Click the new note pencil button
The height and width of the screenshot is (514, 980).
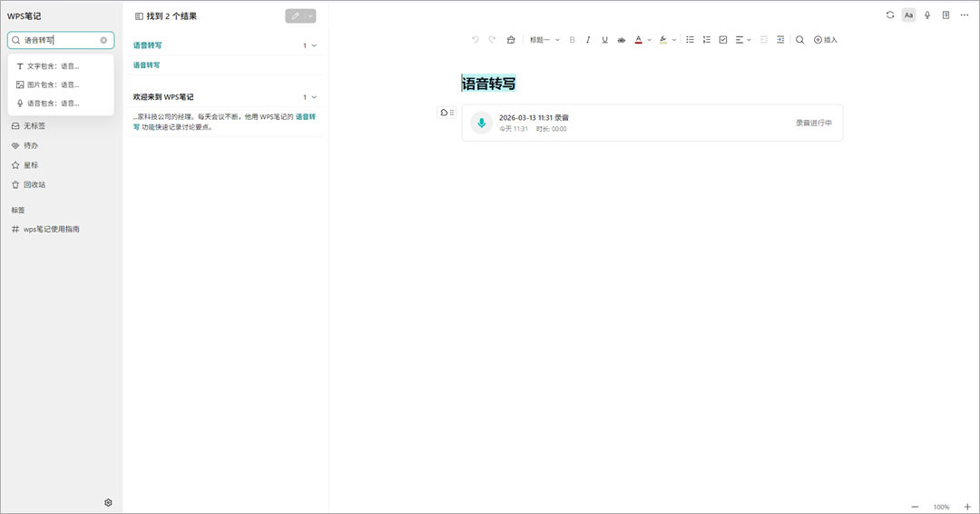pos(295,16)
